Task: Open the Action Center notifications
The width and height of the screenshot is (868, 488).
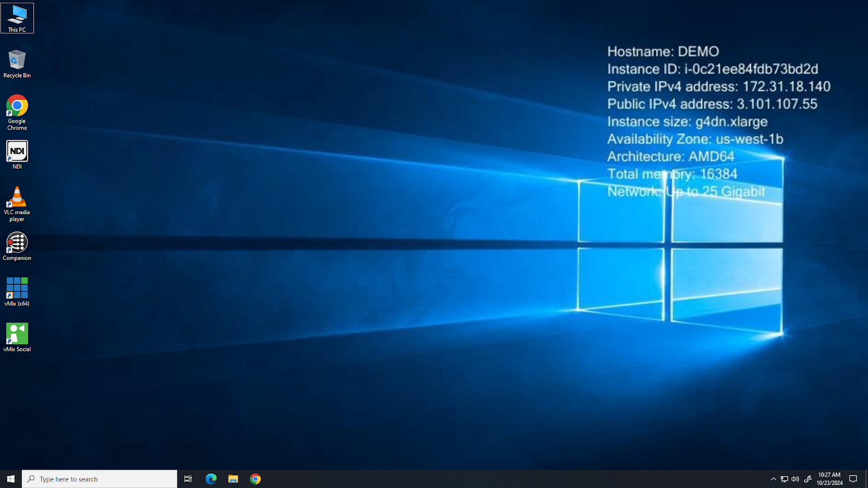Action: (853, 479)
